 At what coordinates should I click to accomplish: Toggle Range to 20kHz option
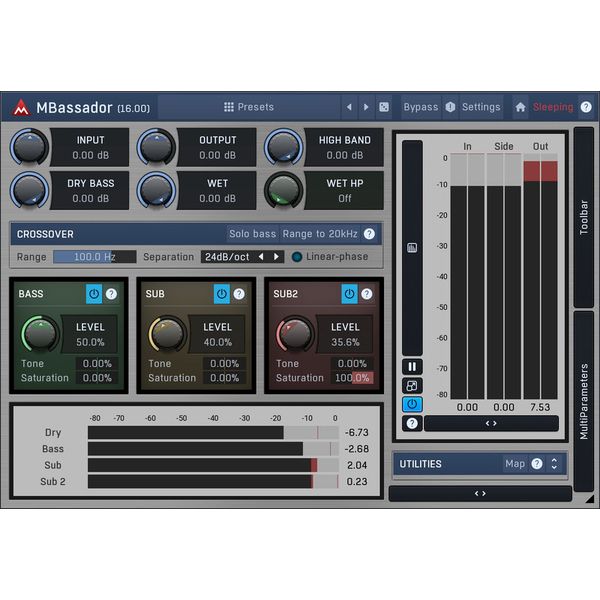click(320, 234)
